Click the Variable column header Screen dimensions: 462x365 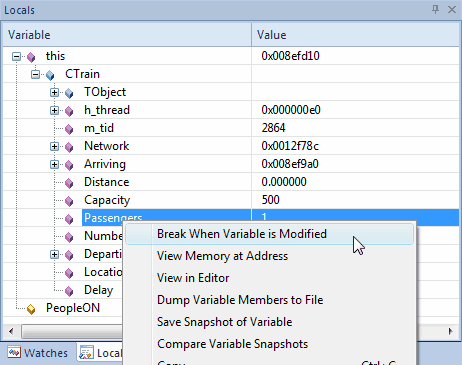click(127, 35)
